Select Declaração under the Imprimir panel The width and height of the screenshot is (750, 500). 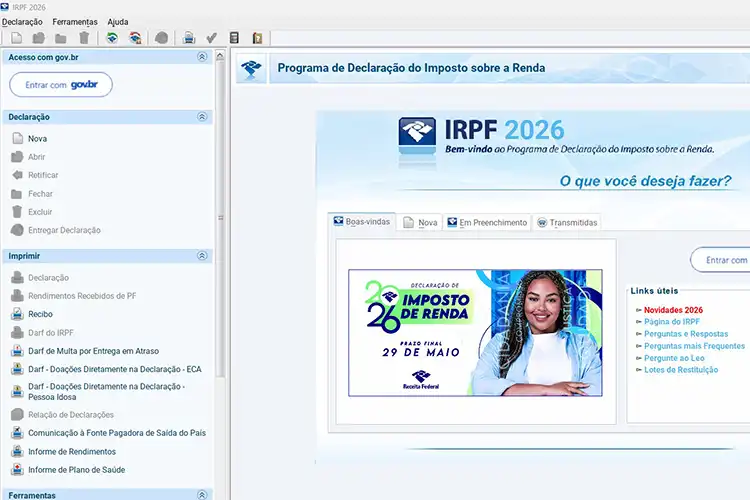click(48, 278)
